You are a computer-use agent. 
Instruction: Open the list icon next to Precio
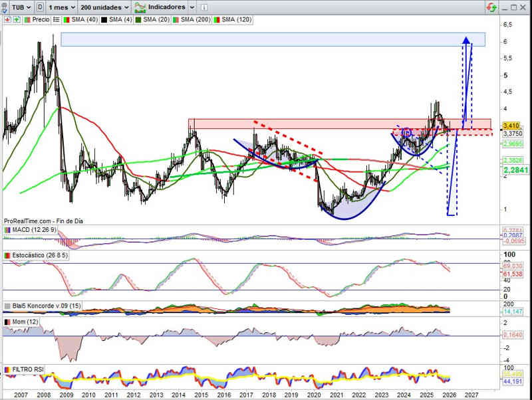[55, 20]
